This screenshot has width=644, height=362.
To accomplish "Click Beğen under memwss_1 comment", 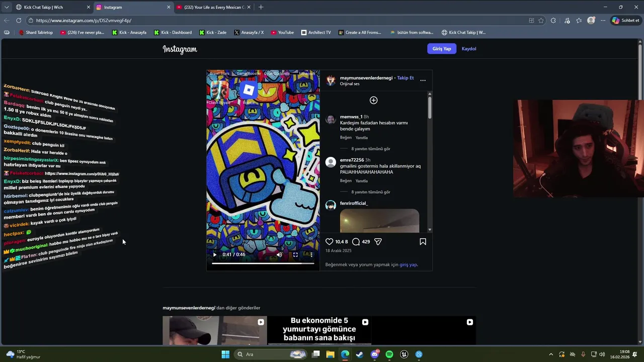I will [x=346, y=138].
